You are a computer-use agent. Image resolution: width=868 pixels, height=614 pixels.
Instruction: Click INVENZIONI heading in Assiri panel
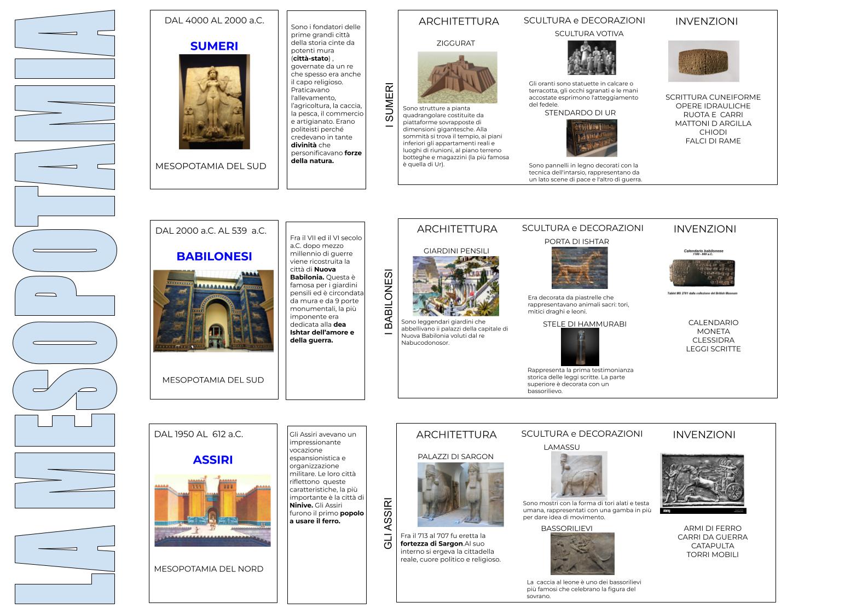click(x=704, y=435)
